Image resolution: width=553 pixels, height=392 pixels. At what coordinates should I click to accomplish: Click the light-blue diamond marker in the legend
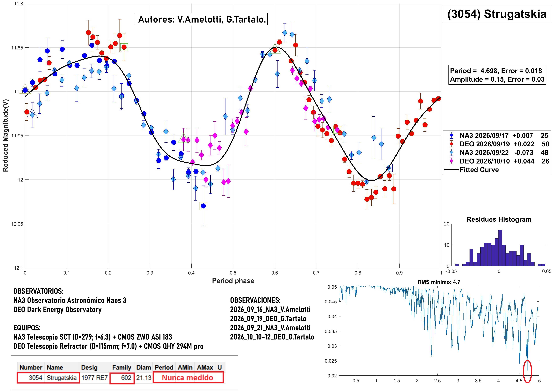(x=452, y=153)
